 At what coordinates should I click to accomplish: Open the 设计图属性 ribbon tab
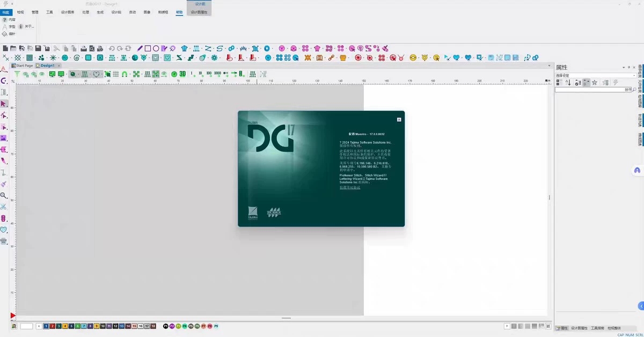coord(199,11)
